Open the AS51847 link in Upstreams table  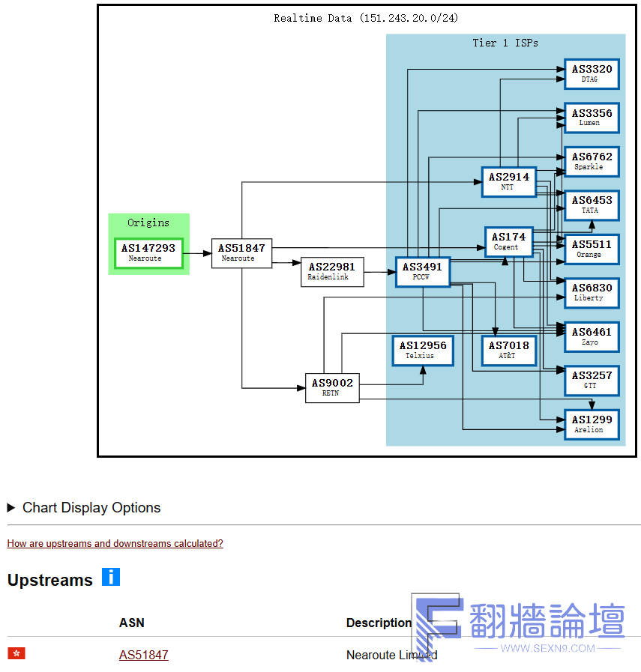(143, 655)
